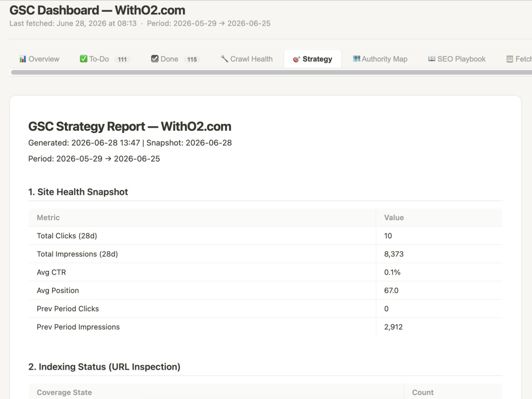
Task: Click the map icon beside Authority Map
Action: point(356,59)
